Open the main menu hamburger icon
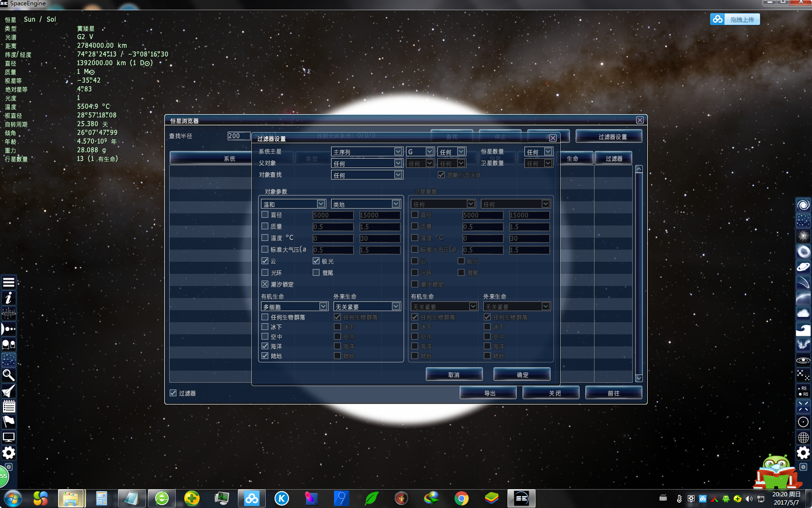 click(x=9, y=283)
